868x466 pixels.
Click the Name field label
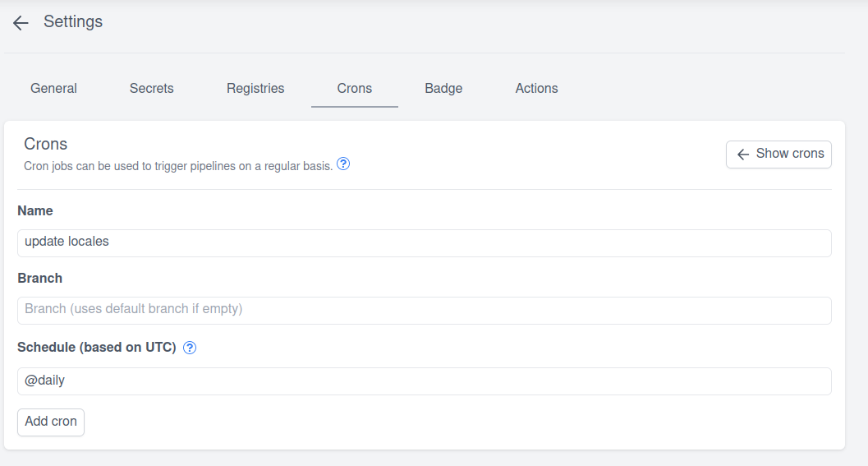pyautogui.click(x=35, y=211)
